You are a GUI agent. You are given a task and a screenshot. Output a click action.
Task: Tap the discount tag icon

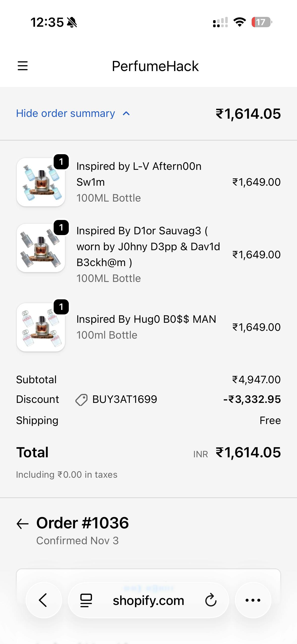[x=81, y=400]
